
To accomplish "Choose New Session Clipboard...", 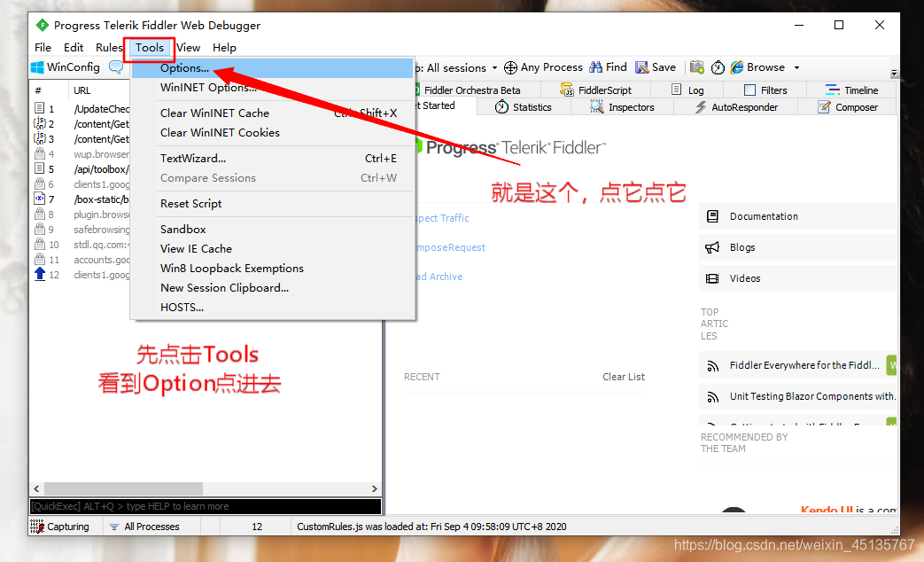I will pos(272,288).
